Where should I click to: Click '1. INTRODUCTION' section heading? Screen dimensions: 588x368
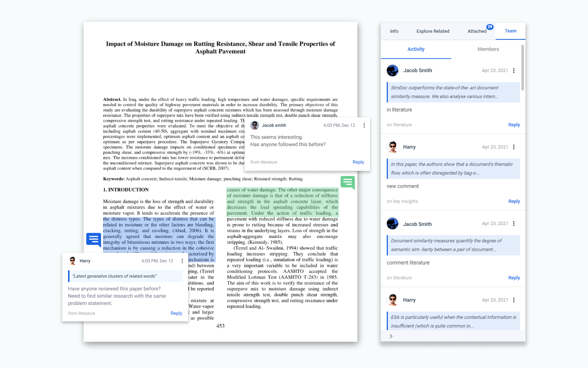[x=126, y=190]
